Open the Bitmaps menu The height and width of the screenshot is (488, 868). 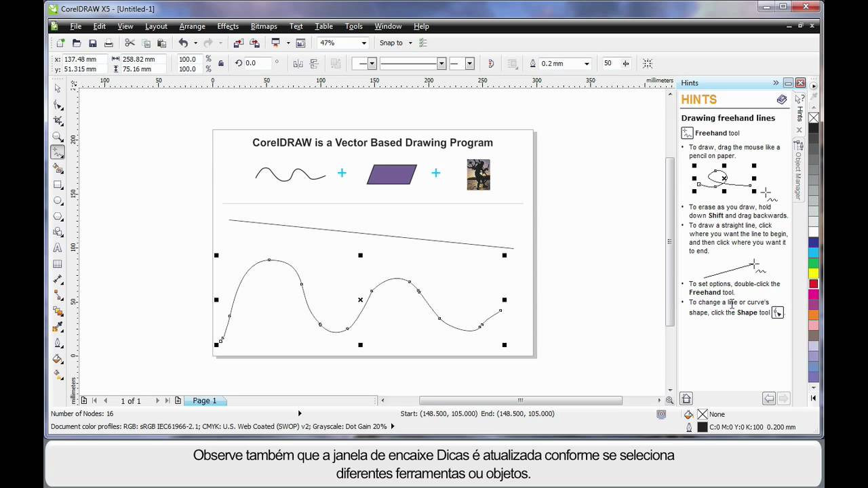264,26
